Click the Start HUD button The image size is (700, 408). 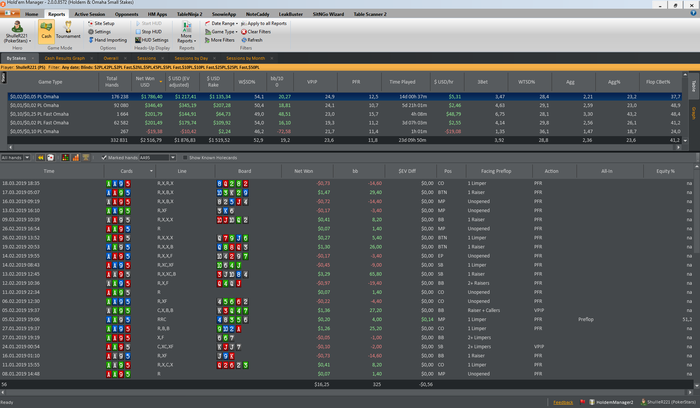(x=148, y=23)
